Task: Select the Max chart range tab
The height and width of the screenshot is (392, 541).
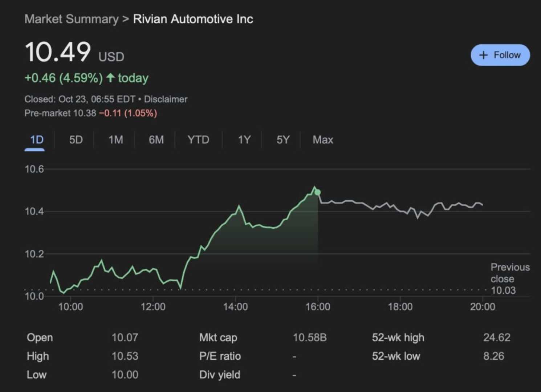Action: click(x=323, y=140)
